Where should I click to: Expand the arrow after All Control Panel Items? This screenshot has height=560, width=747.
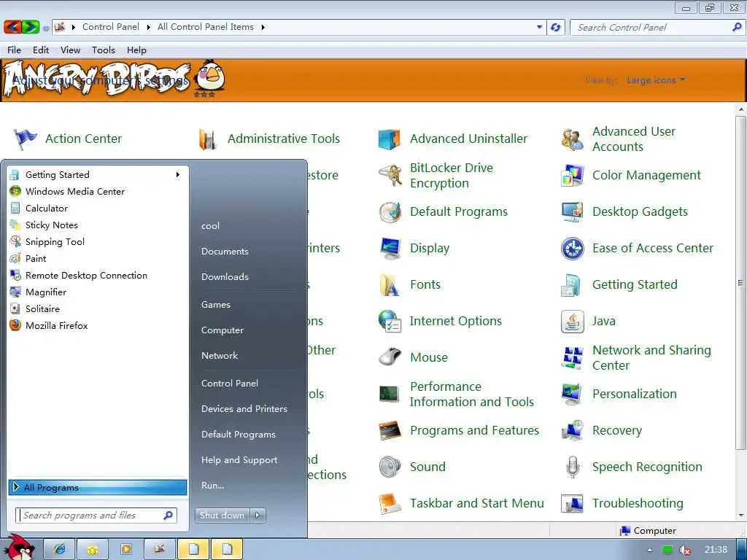point(263,27)
